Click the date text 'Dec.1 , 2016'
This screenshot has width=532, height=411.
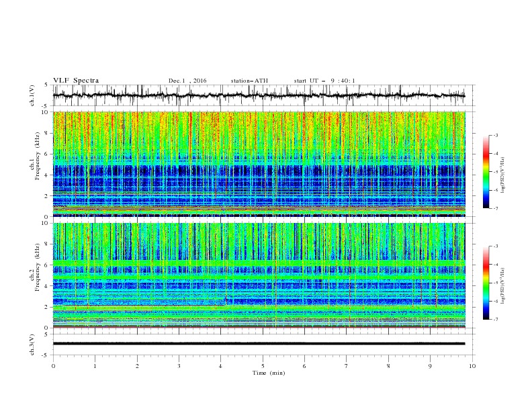[x=187, y=81]
